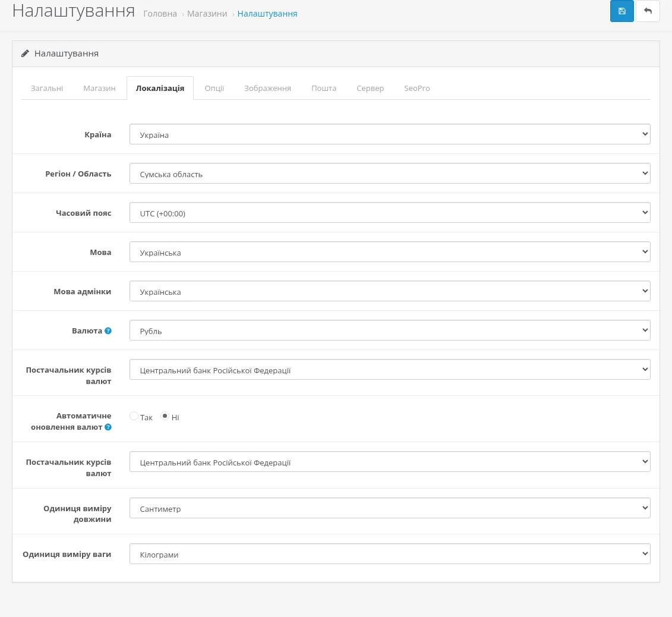Image resolution: width=672 pixels, height=617 pixels.
Task: Click the Налаштування breadcrumb link
Action: pyautogui.click(x=267, y=14)
